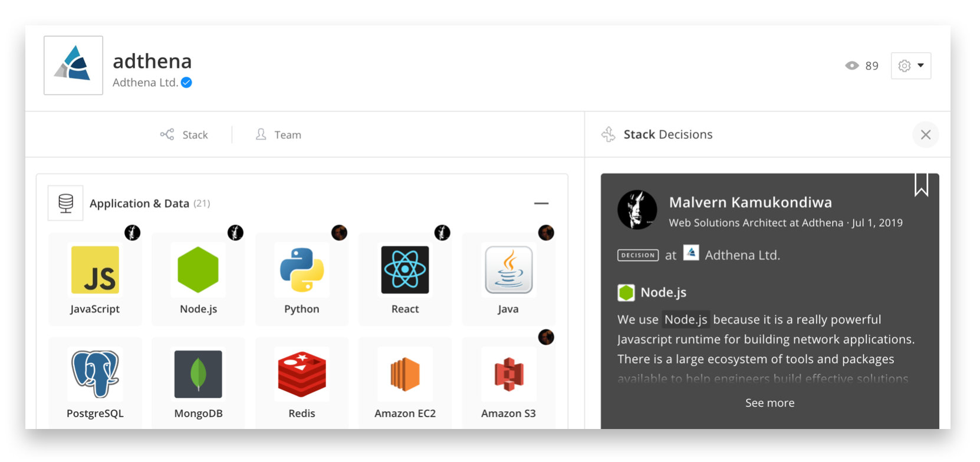Click the avatar badge on React card

(x=442, y=233)
